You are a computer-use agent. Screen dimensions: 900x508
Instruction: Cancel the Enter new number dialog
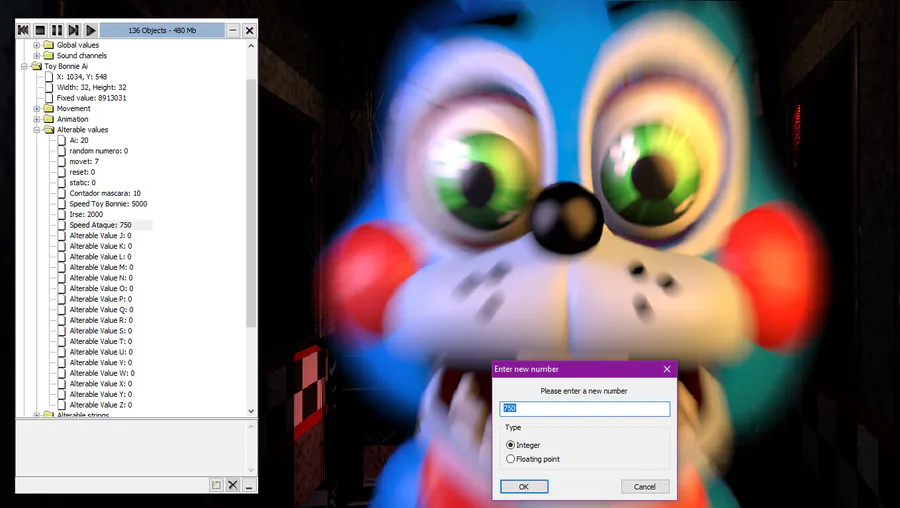click(x=645, y=487)
